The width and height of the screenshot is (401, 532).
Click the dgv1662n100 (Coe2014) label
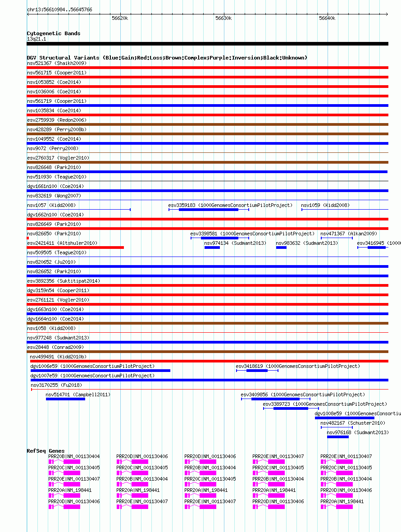(55, 215)
